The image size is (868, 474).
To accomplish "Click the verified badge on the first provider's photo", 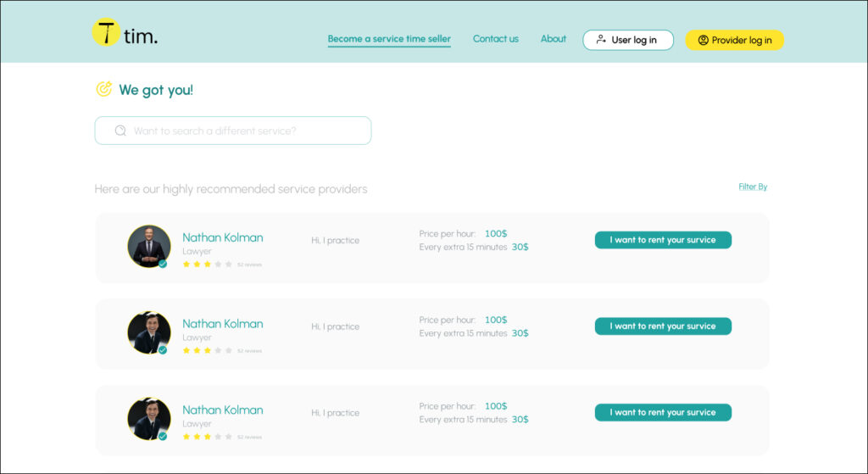I will pos(163,264).
